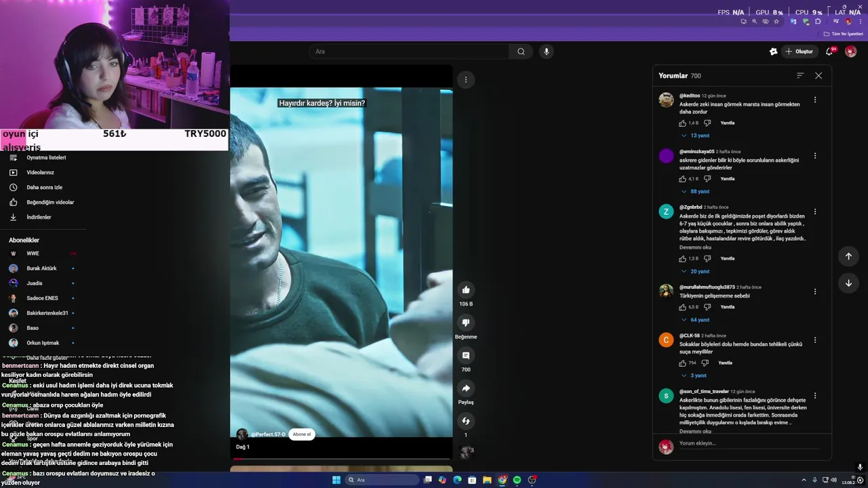Expand the 88 yanıt replies
Viewport: 868px width, 488px height.
click(x=695, y=192)
